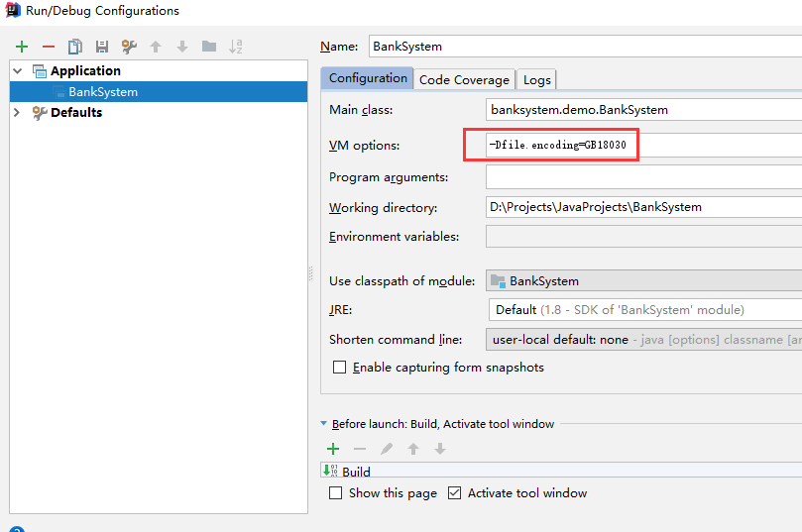Toggle the Show this page checkbox
The height and width of the screenshot is (532, 802).
[x=335, y=492]
